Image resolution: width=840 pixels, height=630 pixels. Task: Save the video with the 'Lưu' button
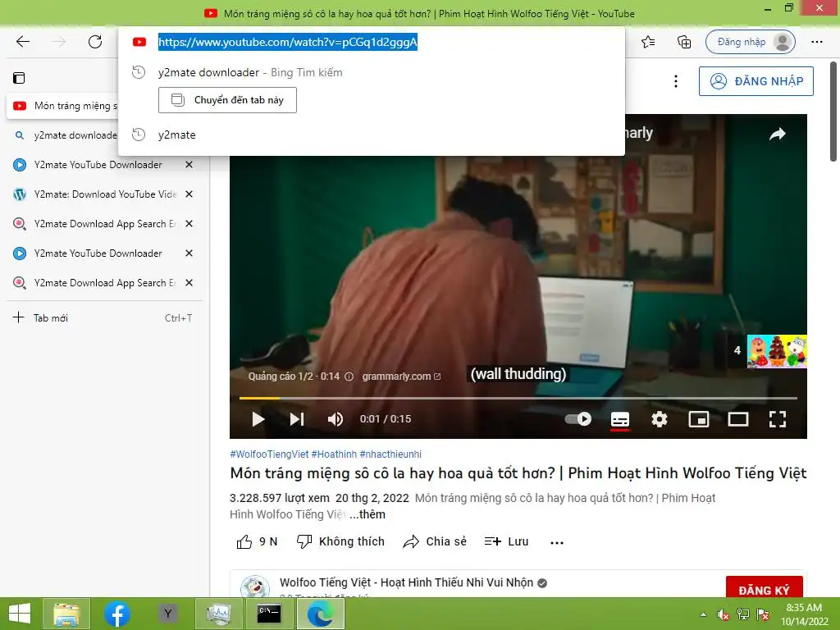point(506,541)
